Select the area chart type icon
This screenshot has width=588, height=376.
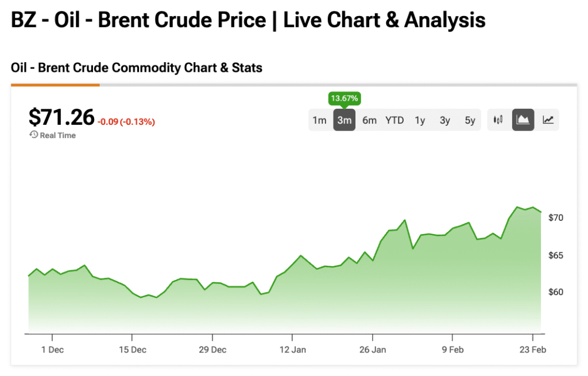523,120
